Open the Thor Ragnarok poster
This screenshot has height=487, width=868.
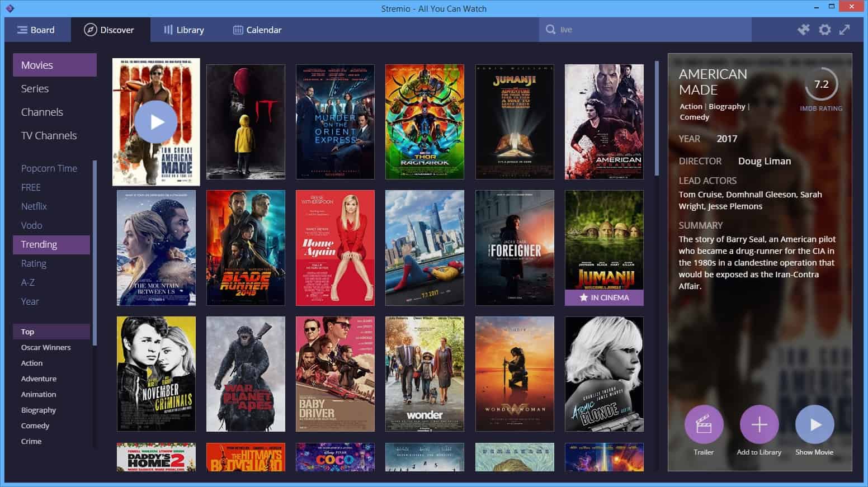pos(424,122)
